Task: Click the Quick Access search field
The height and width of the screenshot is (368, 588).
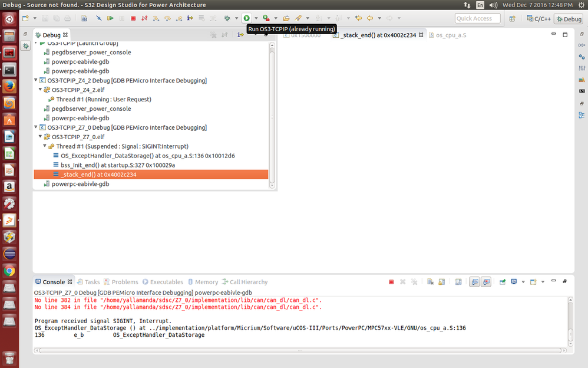Action: point(477,18)
